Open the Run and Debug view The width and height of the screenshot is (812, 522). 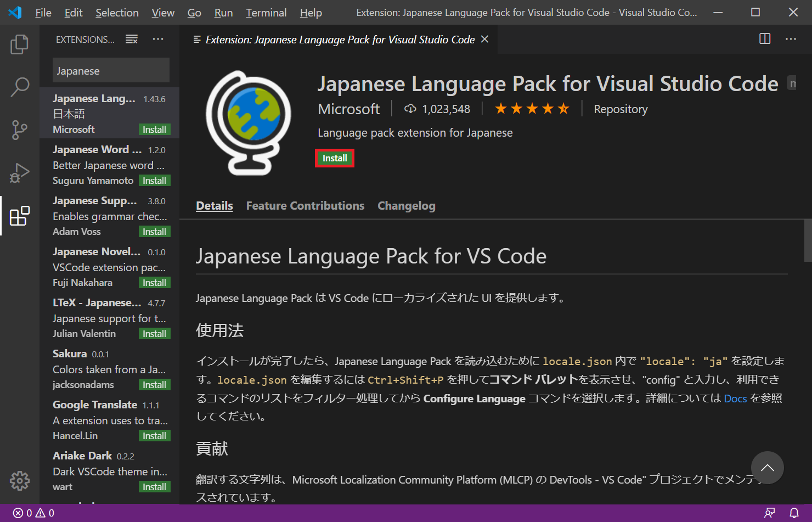(20, 173)
